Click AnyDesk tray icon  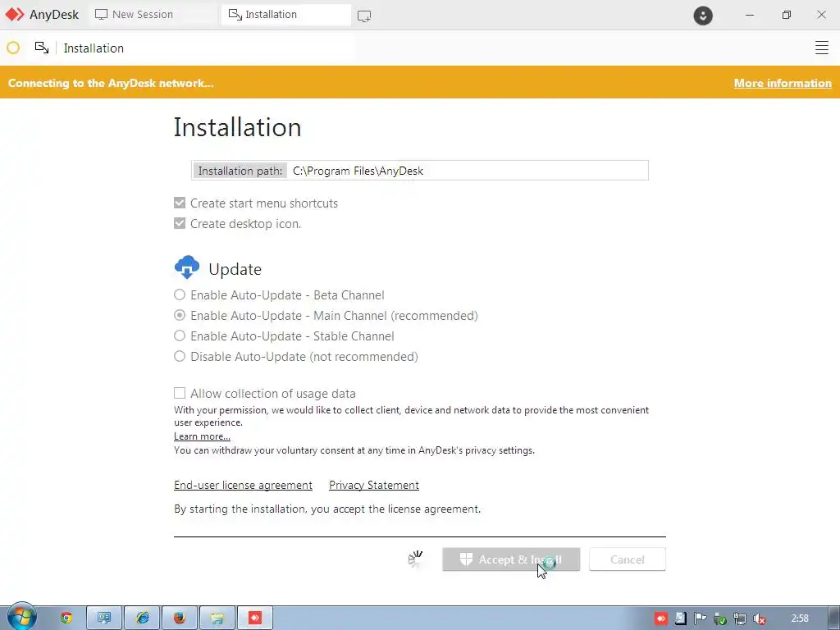click(x=661, y=619)
